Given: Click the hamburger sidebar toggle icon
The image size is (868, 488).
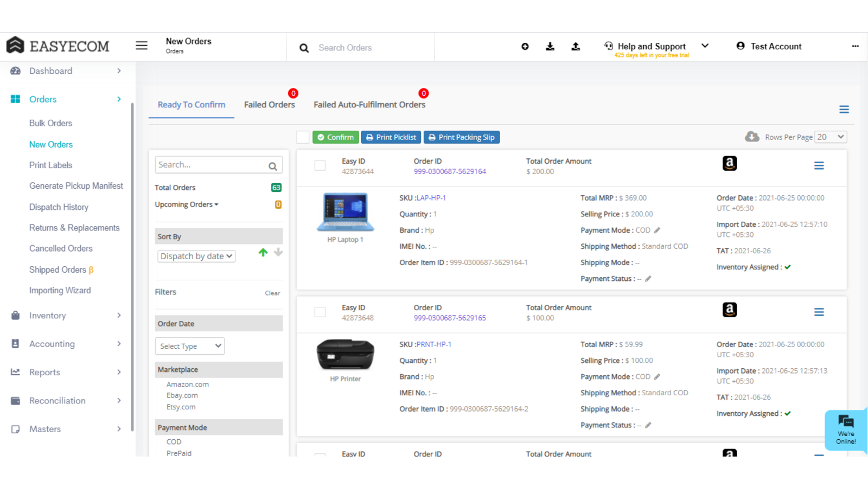Looking at the screenshot, I should click(x=142, y=46).
